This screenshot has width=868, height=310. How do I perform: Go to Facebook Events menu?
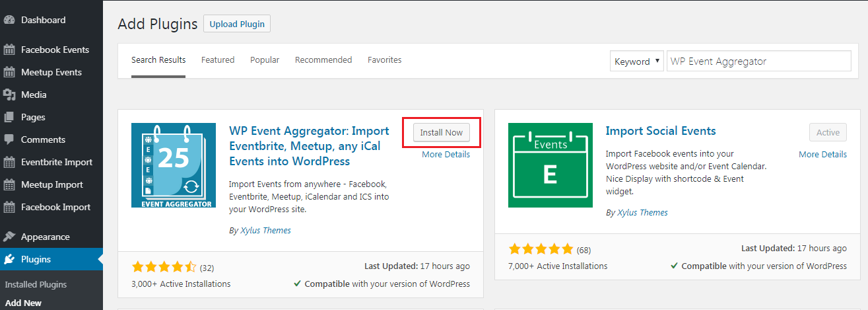click(x=51, y=50)
